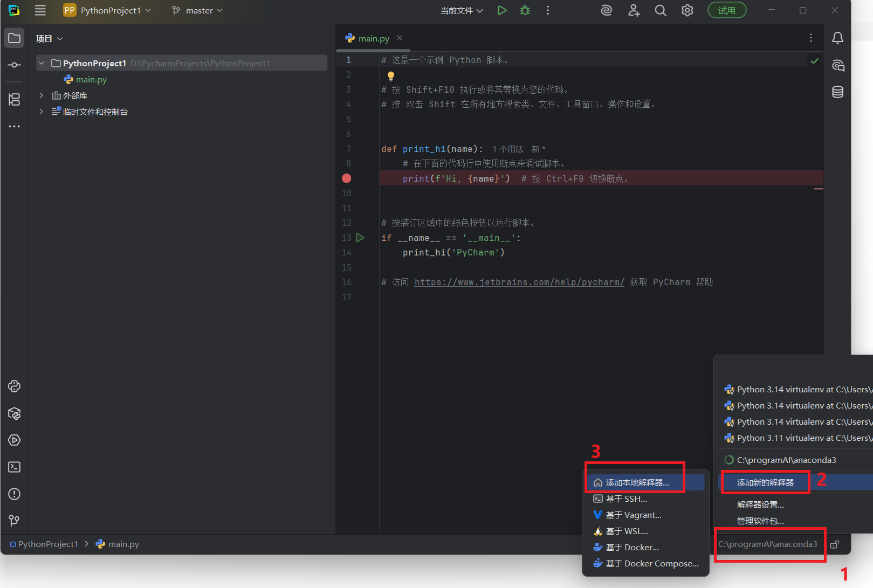
Task: Open more run actions kebab menu
Action: coord(548,10)
